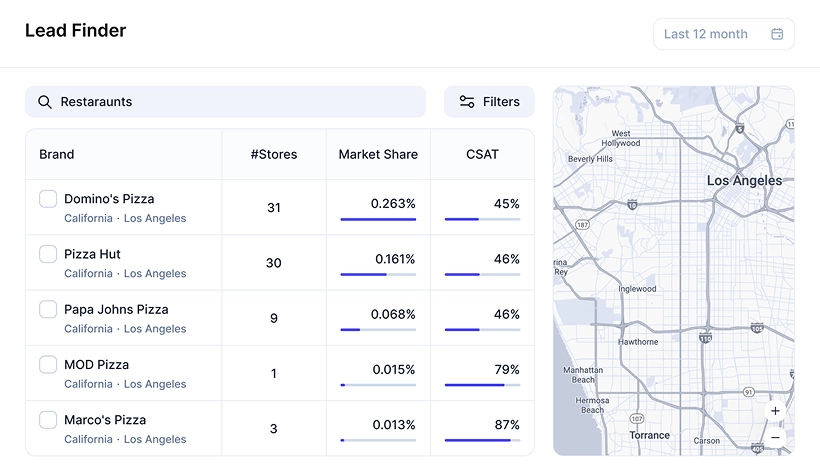Click the calendar icon in date picker
820x475 pixels.
(777, 34)
